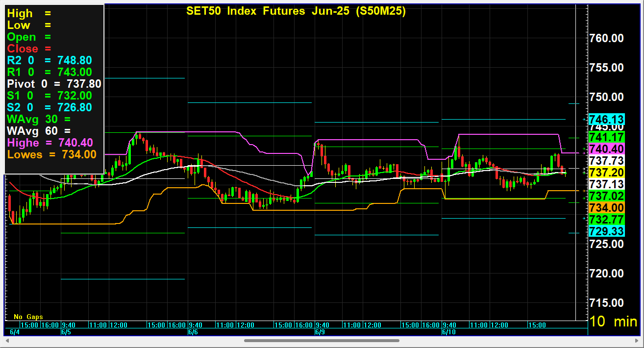This screenshot has width=644, height=348.
Task: Click the 9:40 time label above 6/10
Action: [x=449, y=325]
